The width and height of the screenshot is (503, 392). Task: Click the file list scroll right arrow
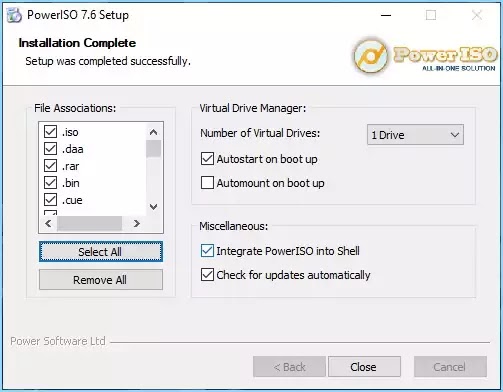[136, 223]
